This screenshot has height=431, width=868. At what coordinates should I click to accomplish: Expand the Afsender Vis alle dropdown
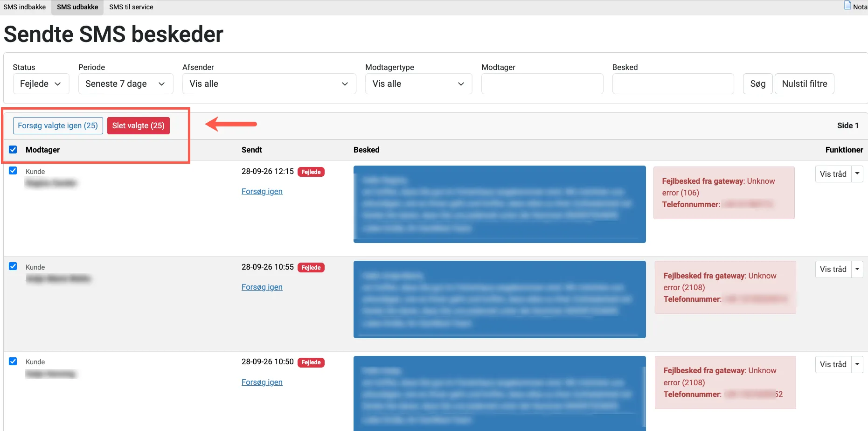269,84
